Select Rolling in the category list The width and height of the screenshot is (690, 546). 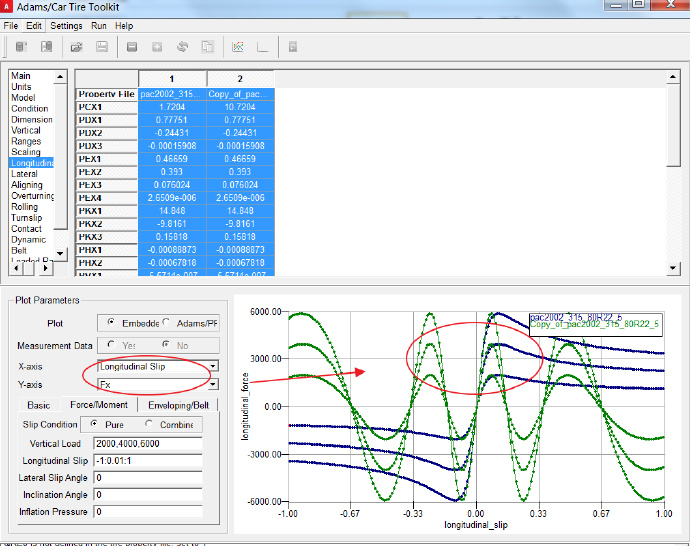(x=24, y=207)
